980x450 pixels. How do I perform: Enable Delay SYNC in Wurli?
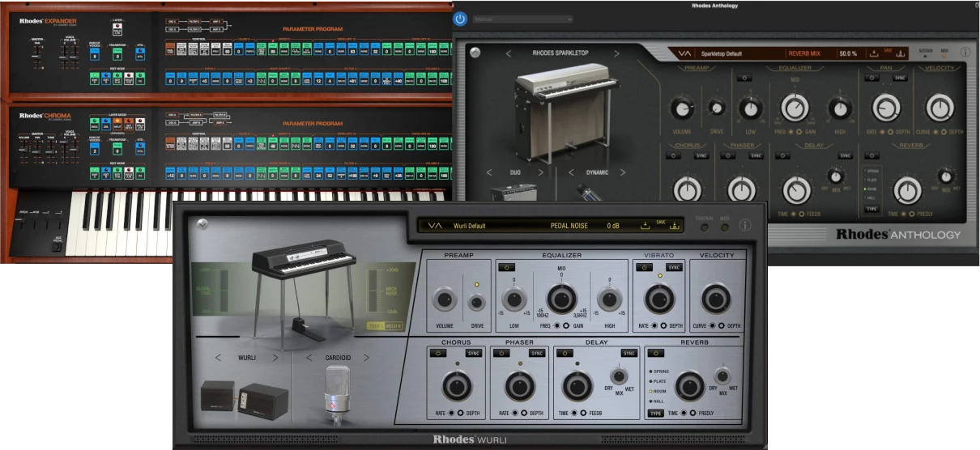tap(629, 353)
